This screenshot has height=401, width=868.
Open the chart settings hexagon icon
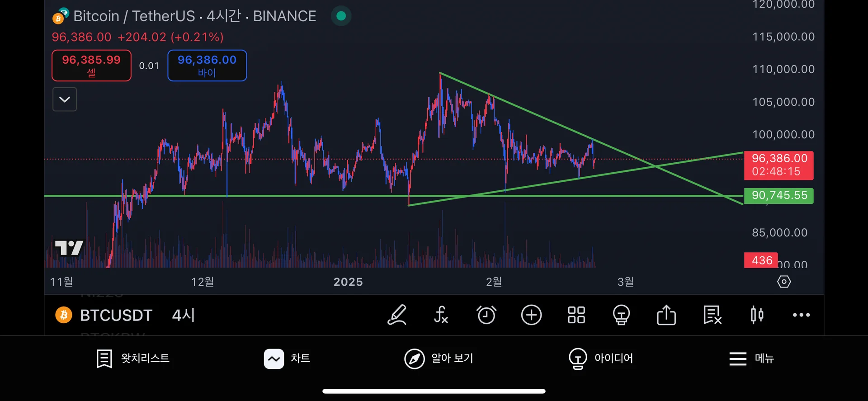(x=784, y=282)
